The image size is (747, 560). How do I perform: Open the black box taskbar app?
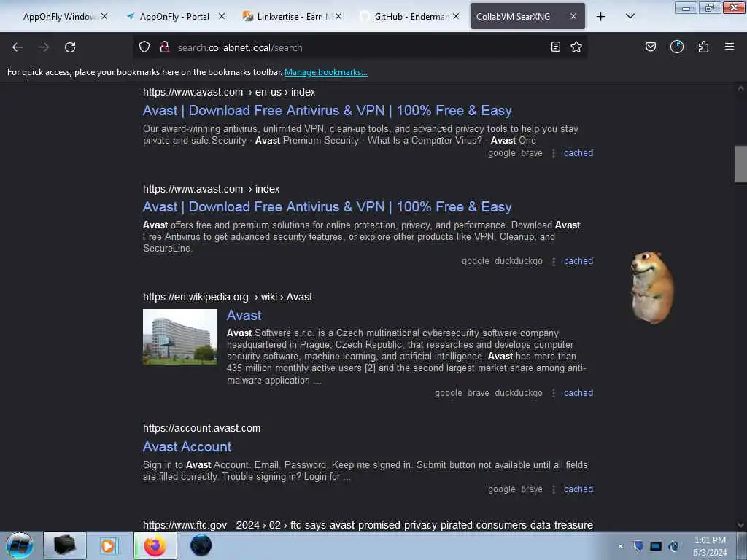click(65, 545)
